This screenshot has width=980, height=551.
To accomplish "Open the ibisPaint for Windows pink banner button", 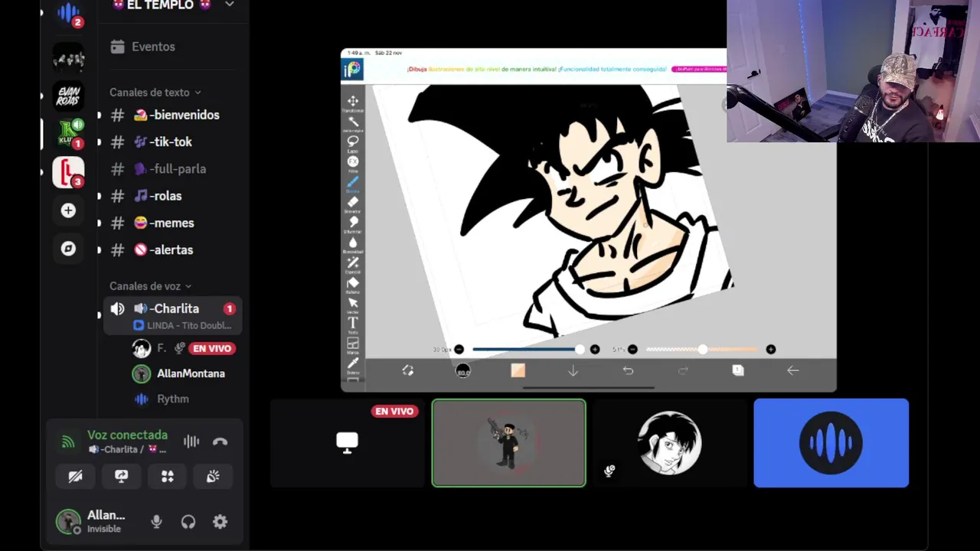I will tap(698, 69).
